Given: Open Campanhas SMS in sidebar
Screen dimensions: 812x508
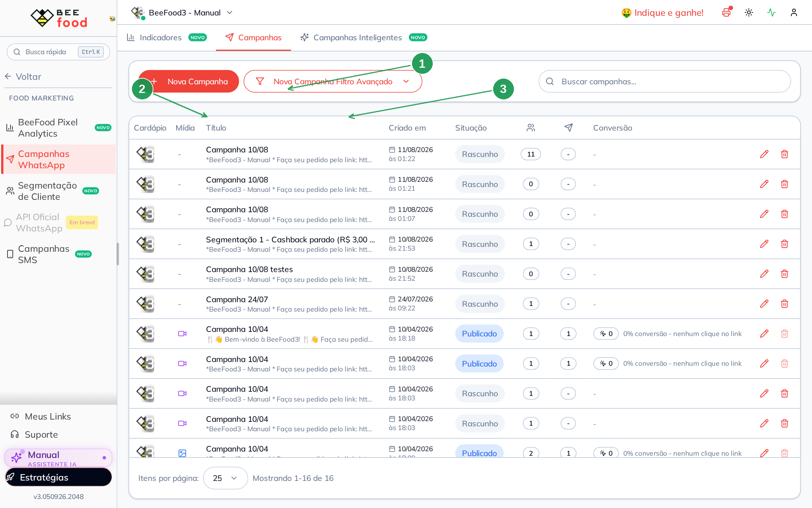Looking at the screenshot, I should [59, 254].
